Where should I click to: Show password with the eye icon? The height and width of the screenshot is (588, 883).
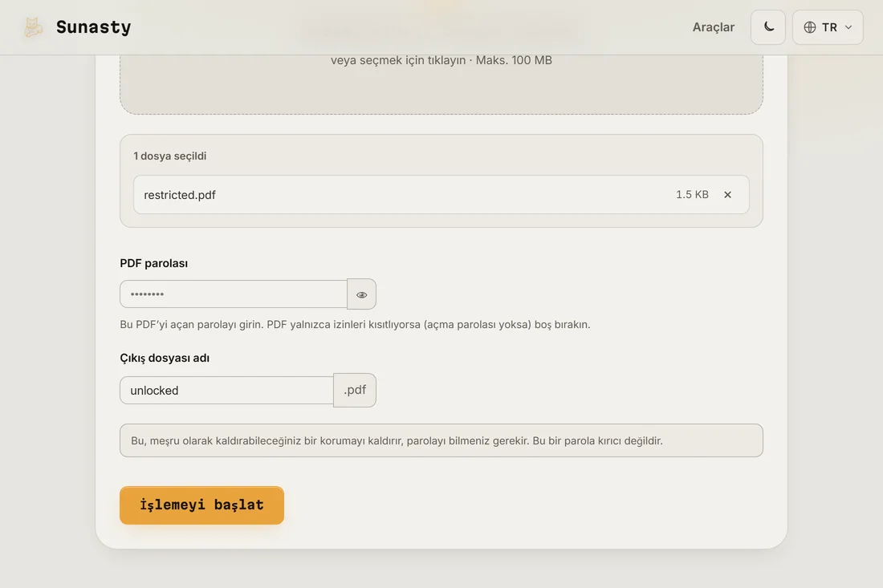(361, 294)
